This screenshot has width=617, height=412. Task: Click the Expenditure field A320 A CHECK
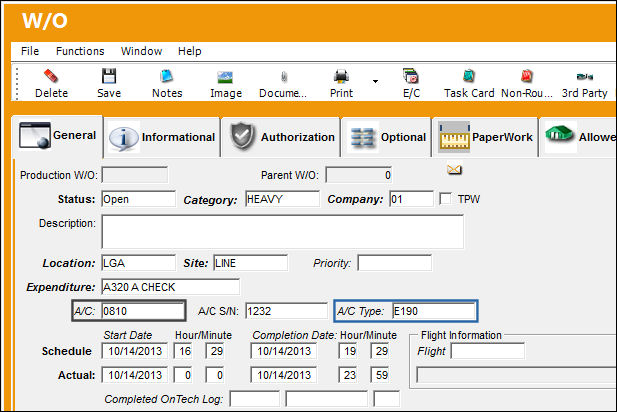[170, 287]
